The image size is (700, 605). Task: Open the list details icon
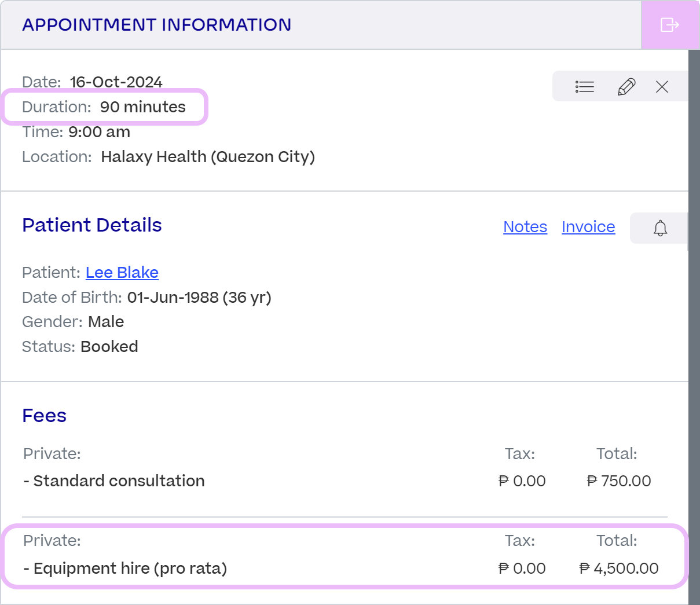click(x=585, y=87)
